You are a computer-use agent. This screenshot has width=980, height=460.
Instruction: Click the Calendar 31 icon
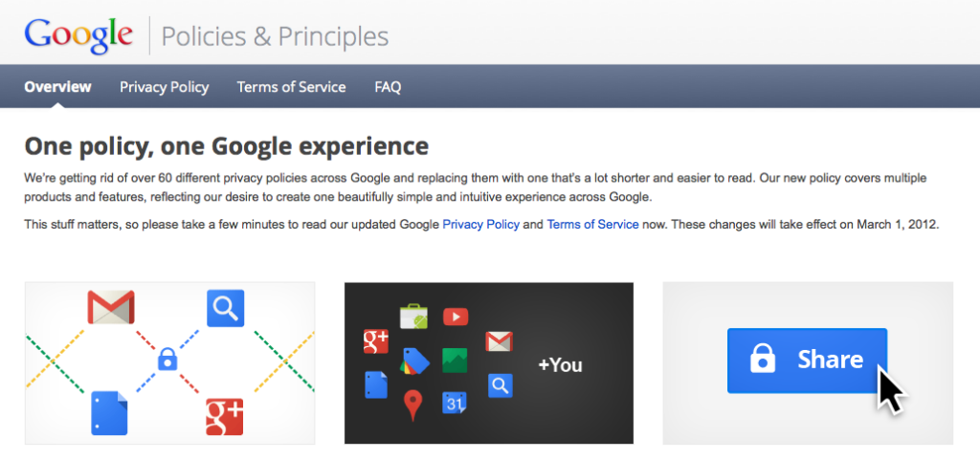point(455,404)
